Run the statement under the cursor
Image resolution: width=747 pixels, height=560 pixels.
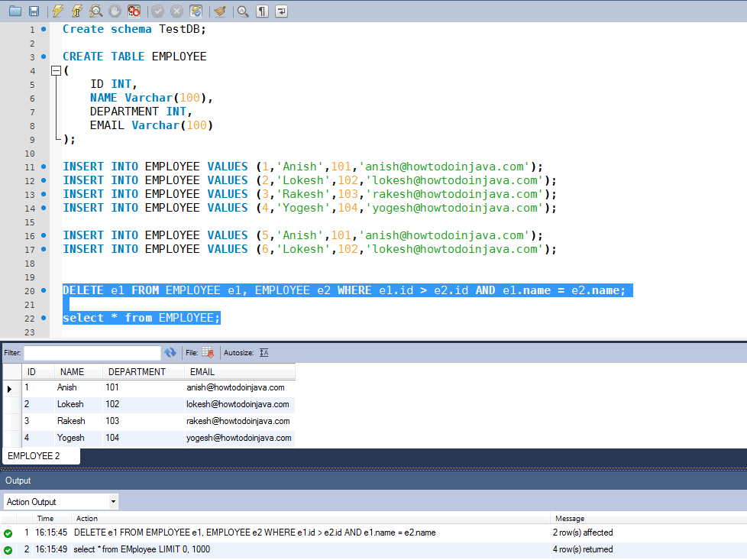click(x=76, y=11)
